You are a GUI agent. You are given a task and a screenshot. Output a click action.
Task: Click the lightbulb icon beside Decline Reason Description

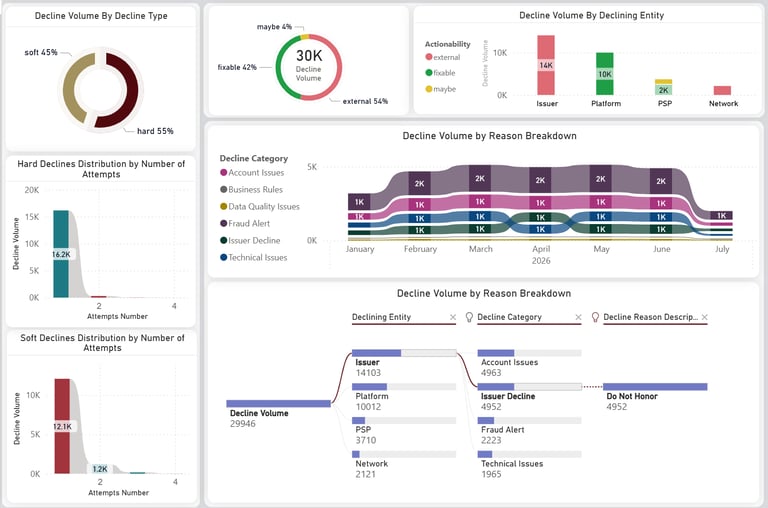595,317
